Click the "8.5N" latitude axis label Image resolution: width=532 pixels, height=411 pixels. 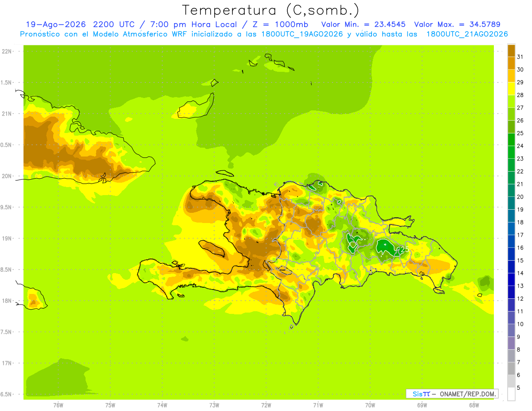coord(6,270)
